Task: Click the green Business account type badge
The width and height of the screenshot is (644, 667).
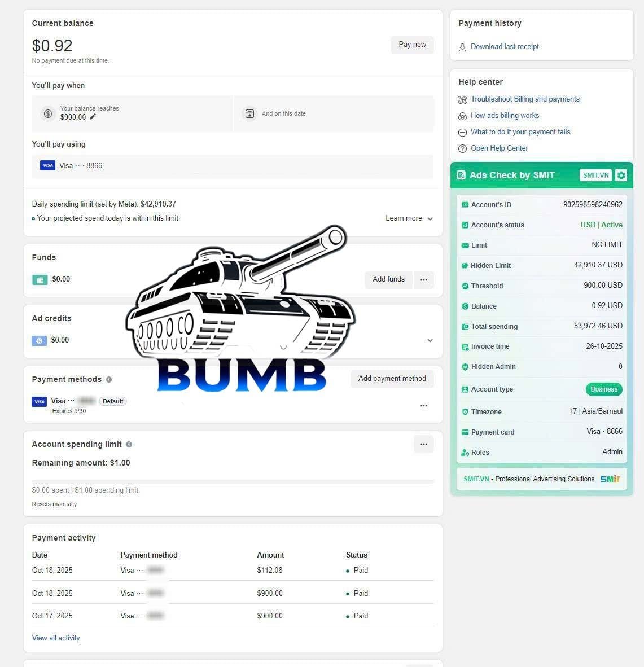Action: pos(603,389)
